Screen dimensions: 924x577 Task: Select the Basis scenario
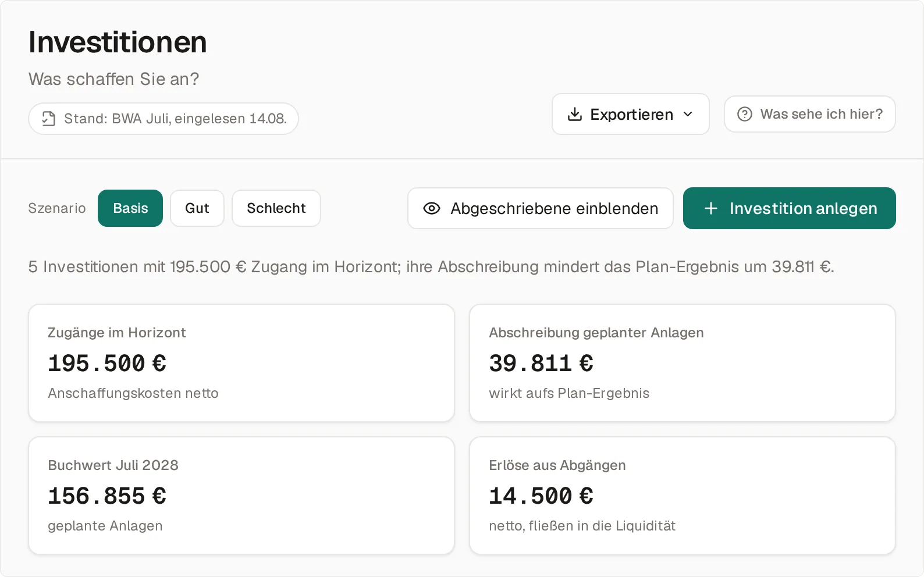pyautogui.click(x=130, y=208)
